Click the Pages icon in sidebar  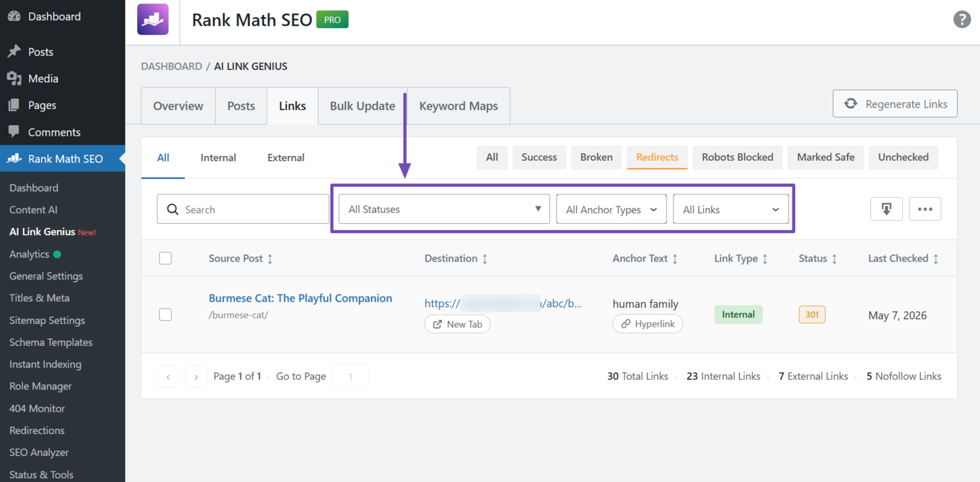pyautogui.click(x=14, y=105)
